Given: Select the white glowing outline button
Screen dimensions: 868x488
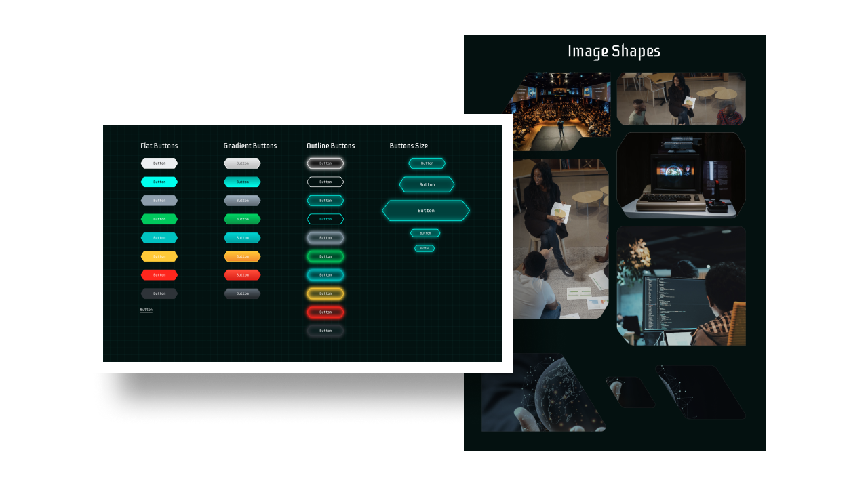Looking at the screenshot, I should click(325, 163).
